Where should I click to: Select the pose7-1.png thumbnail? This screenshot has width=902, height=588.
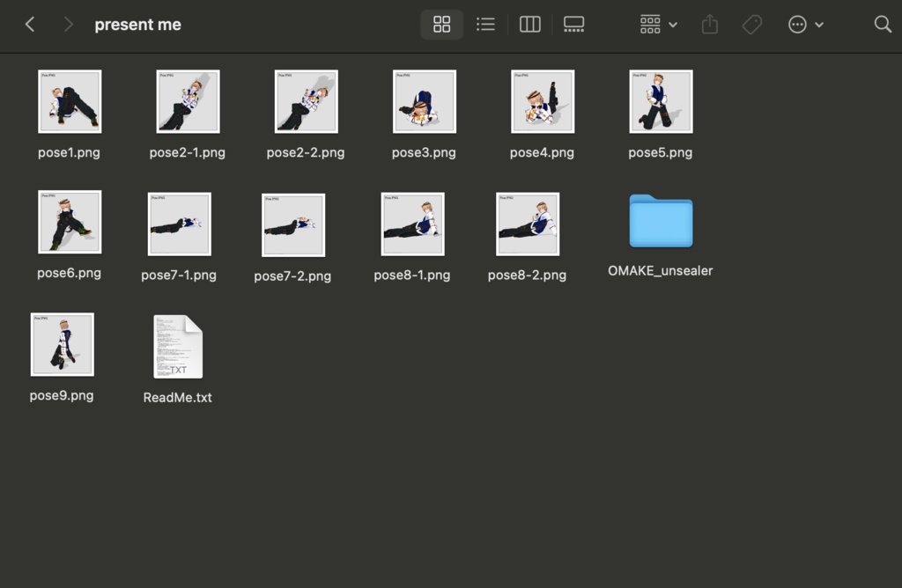(x=180, y=224)
